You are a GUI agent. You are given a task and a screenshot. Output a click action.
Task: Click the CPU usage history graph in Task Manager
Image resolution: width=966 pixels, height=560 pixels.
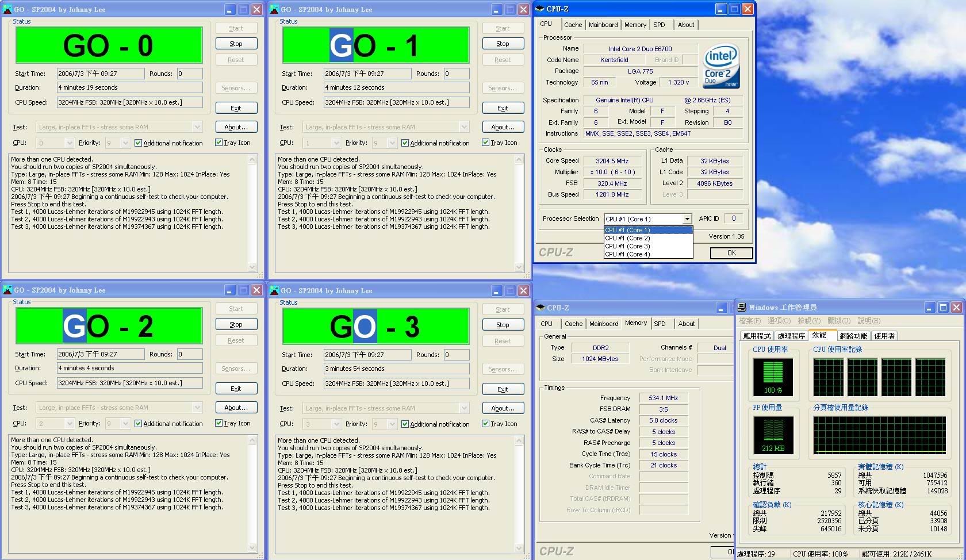(879, 377)
